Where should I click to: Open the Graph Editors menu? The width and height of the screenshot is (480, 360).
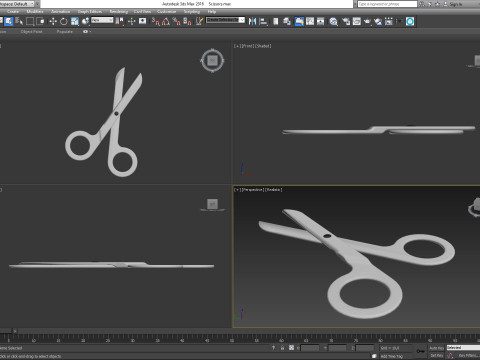[90, 12]
